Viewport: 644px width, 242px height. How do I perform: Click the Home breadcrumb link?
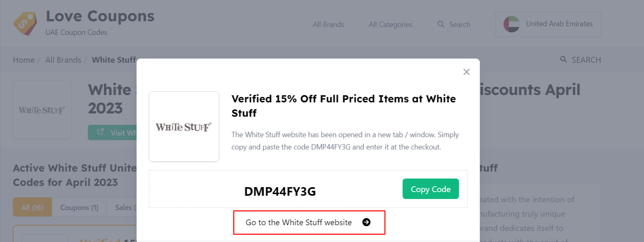click(23, 59)
